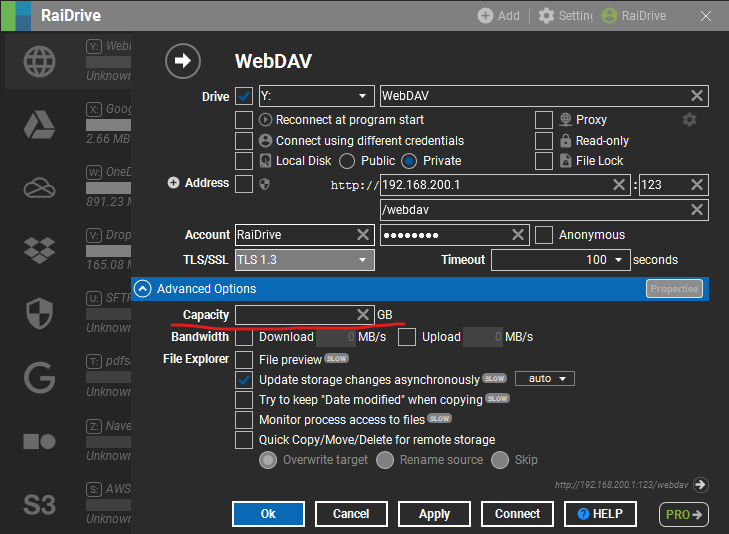Enable File preview checkbox

pyautogui.click(x=244, y=359)
